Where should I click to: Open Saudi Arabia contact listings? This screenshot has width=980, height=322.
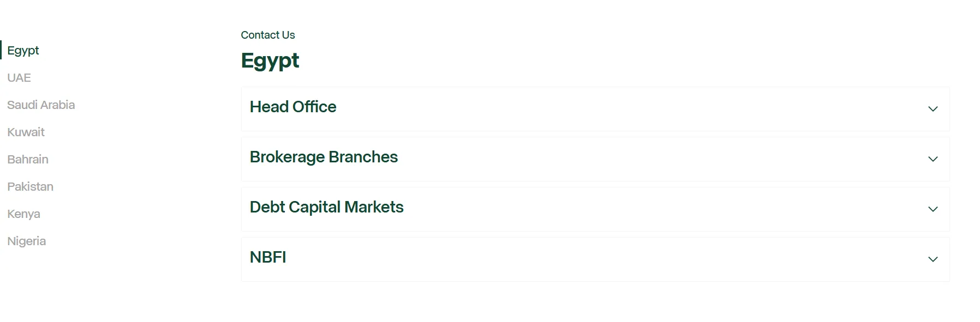pyautogui.click(x=41, y=105)
